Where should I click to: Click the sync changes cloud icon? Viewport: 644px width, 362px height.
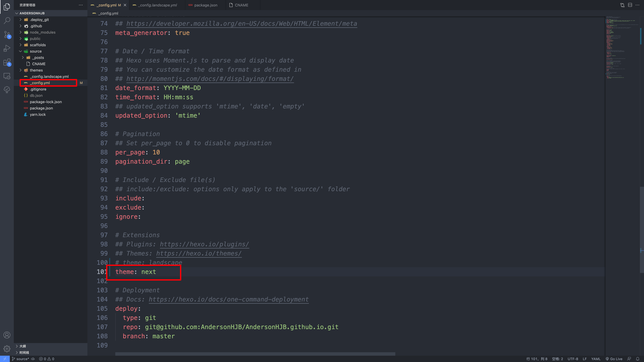pos(33,359)
